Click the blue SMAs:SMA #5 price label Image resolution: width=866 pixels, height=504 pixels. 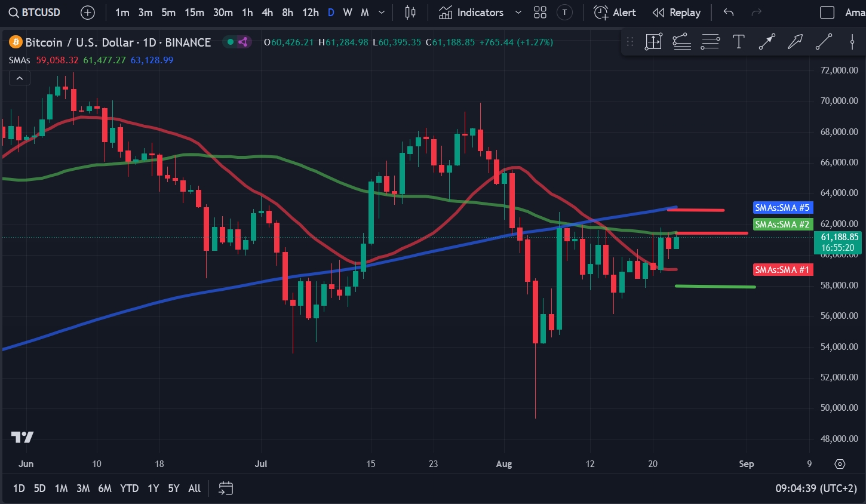tap(782, 208)
